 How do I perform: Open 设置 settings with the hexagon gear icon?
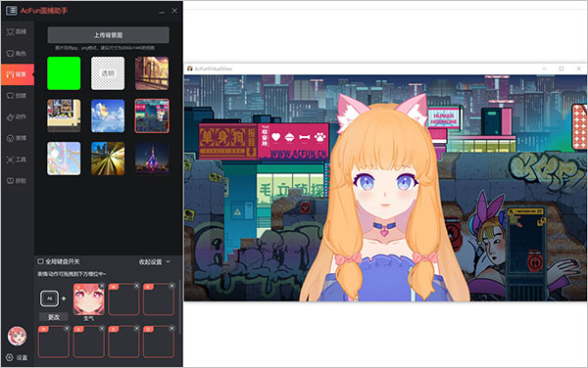click(17, 357)
